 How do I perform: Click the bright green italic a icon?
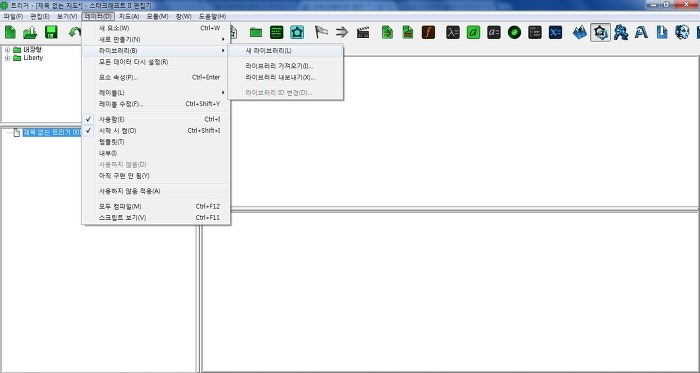pos(473,32)
